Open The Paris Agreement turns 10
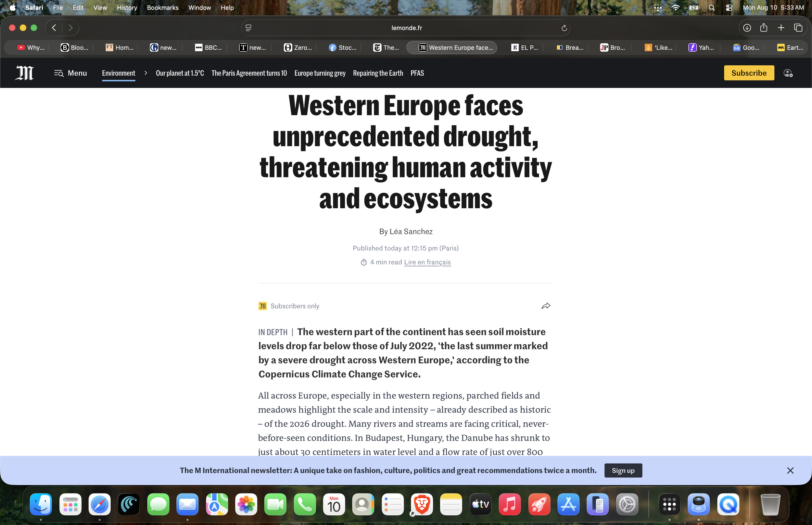812x525 pixels. (x=249, y=73)
